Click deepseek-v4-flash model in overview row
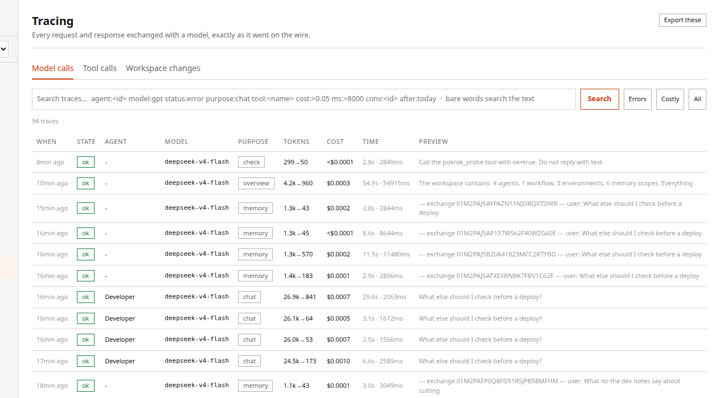Image resolution: width=720 pixels, height=398 pixels. tap(197, 183)
